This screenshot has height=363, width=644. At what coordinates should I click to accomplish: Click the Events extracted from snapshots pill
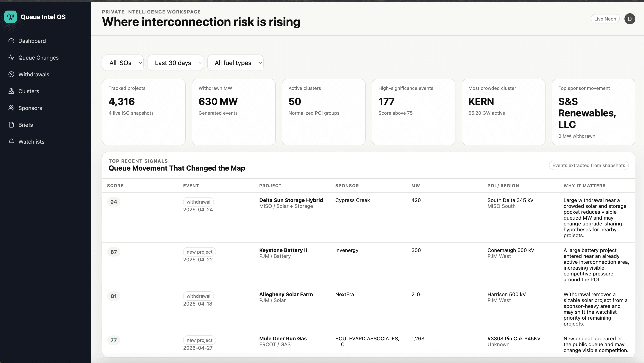[589, 165]
